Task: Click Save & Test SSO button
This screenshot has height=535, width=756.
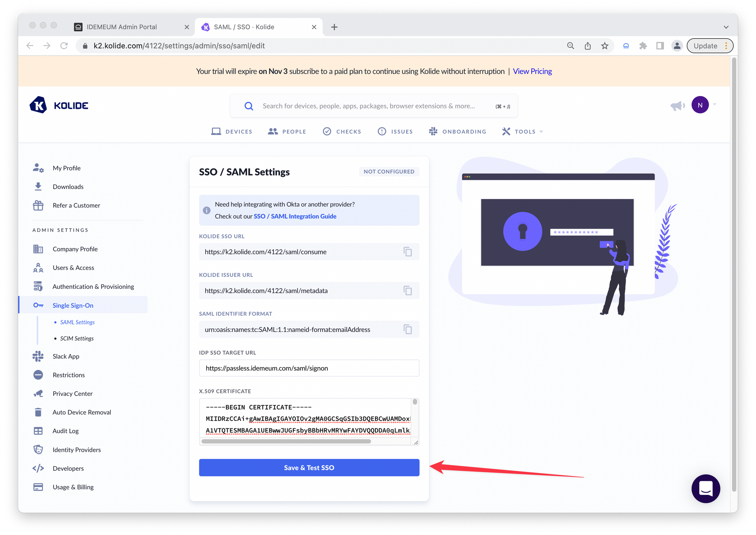Action: tap(309, 468)
